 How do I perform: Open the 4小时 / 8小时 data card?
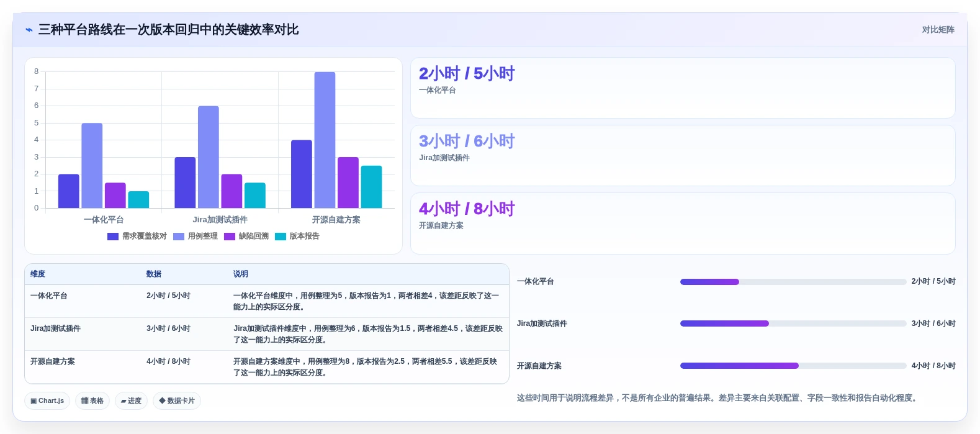coord(683,224)
